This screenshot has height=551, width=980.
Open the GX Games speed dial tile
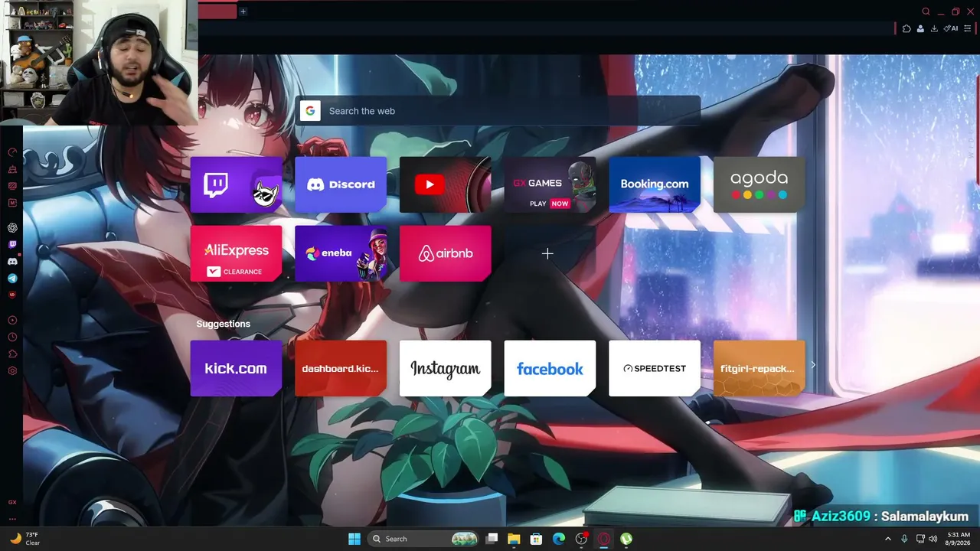click(x=550, y=184)
